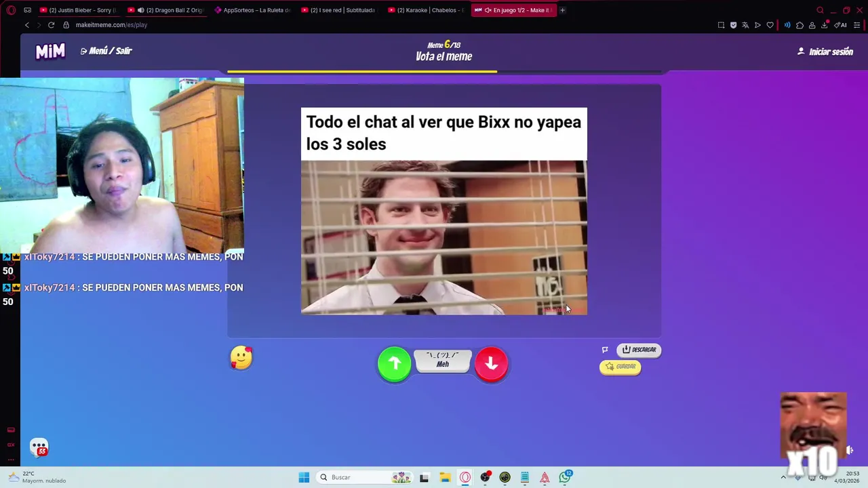Click the meme voting progress bar

tap(443, 71)
